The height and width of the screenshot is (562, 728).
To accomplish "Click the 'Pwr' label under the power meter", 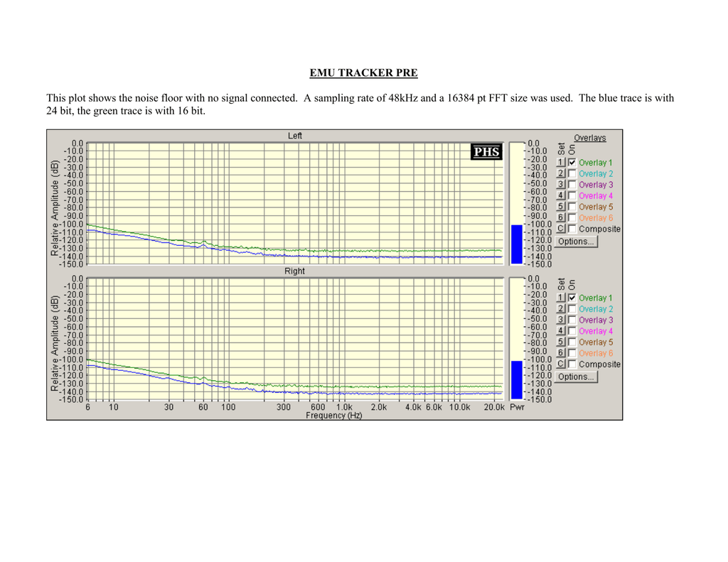I will point(517,407).
